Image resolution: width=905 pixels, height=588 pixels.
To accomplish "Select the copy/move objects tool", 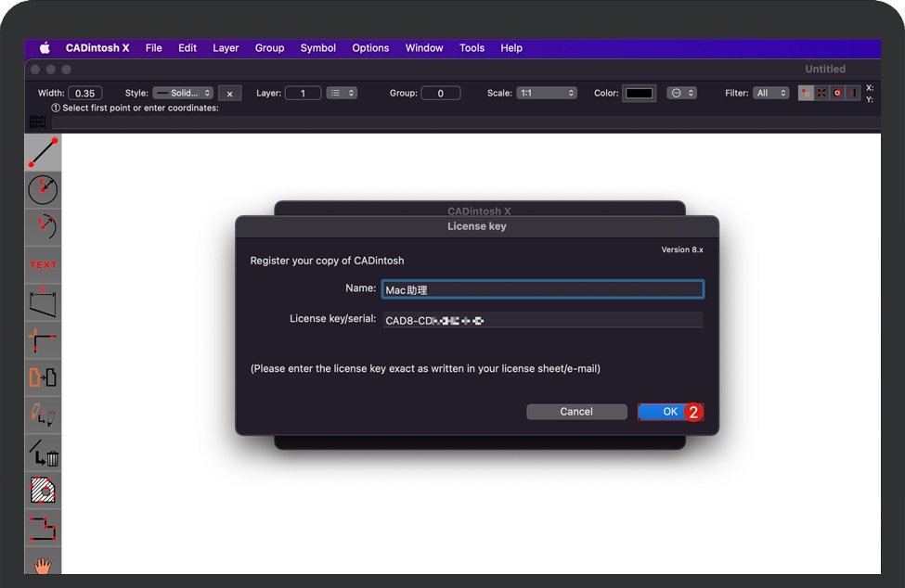I will 43,377.
